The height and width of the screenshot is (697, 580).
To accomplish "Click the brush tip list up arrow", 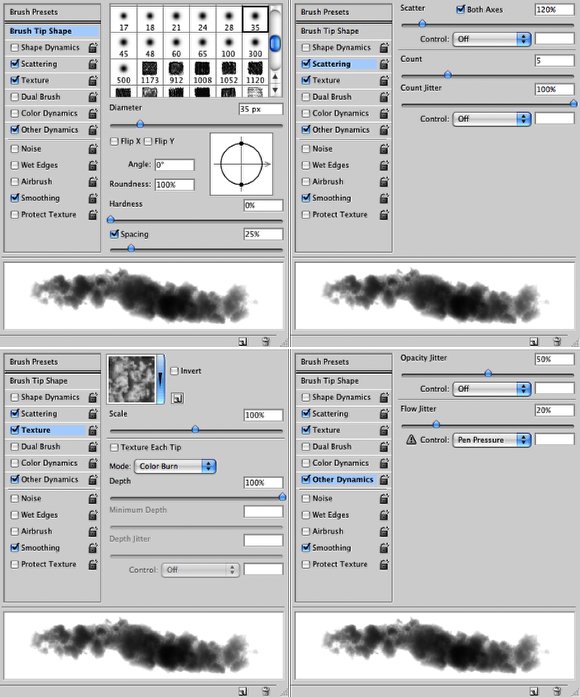I will [275, 77].
